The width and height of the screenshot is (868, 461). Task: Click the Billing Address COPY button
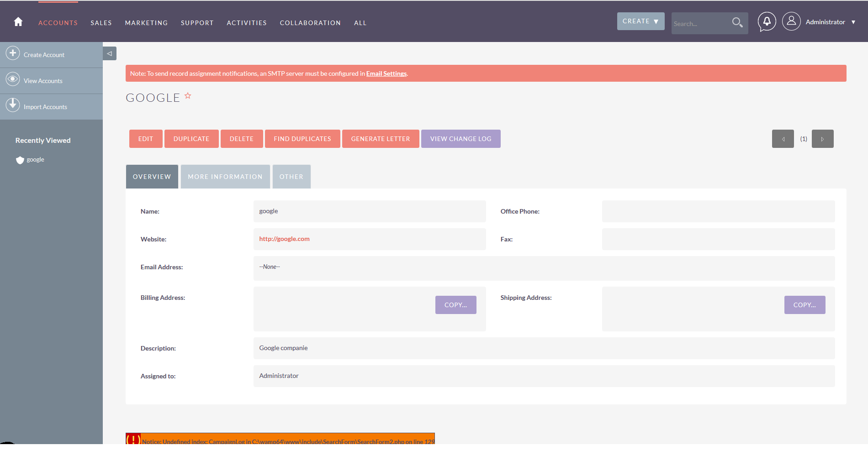[455, 305]
